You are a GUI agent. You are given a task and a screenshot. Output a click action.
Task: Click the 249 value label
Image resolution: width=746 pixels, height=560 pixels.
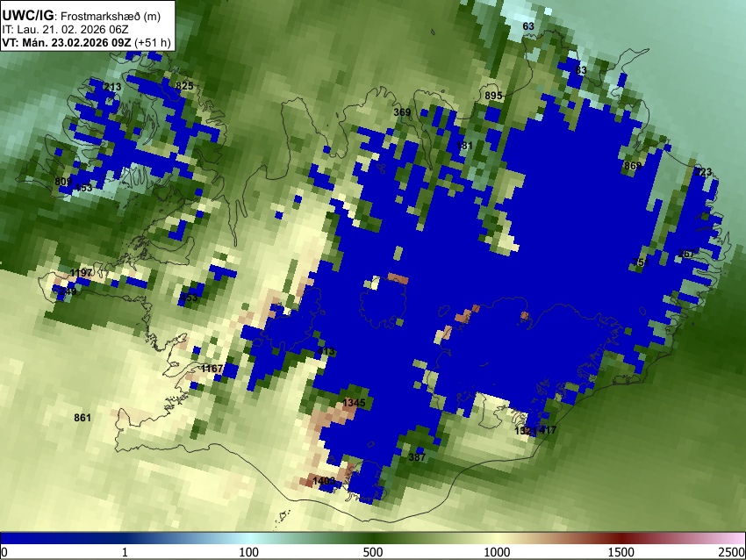coord(68,291)
